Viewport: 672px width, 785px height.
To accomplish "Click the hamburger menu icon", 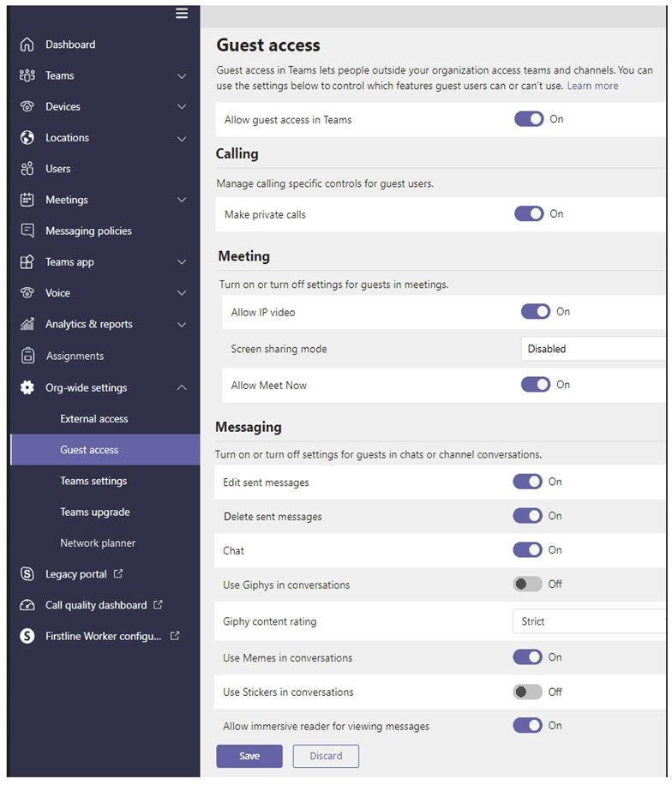I will pyautogui.click(x=181, y=13).
